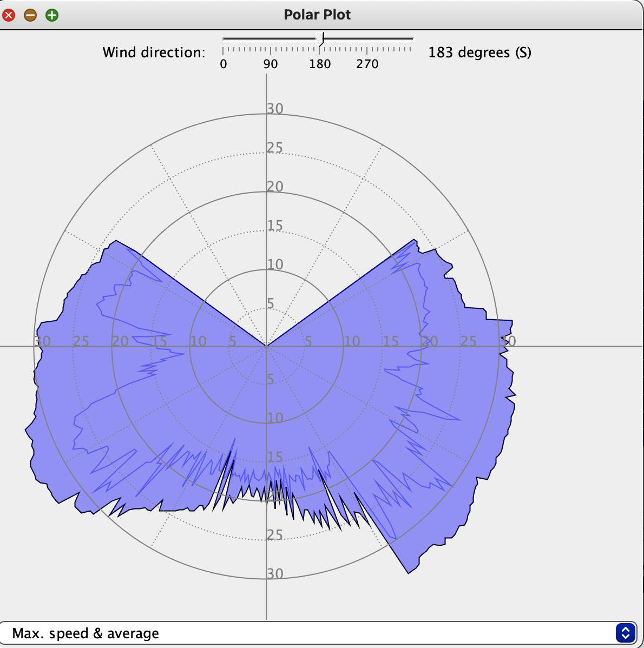Image resolution: width=644 pixels, height=648 pixels.
Task: Click the bottom "30" radial axis label
Action: point(275,574)
